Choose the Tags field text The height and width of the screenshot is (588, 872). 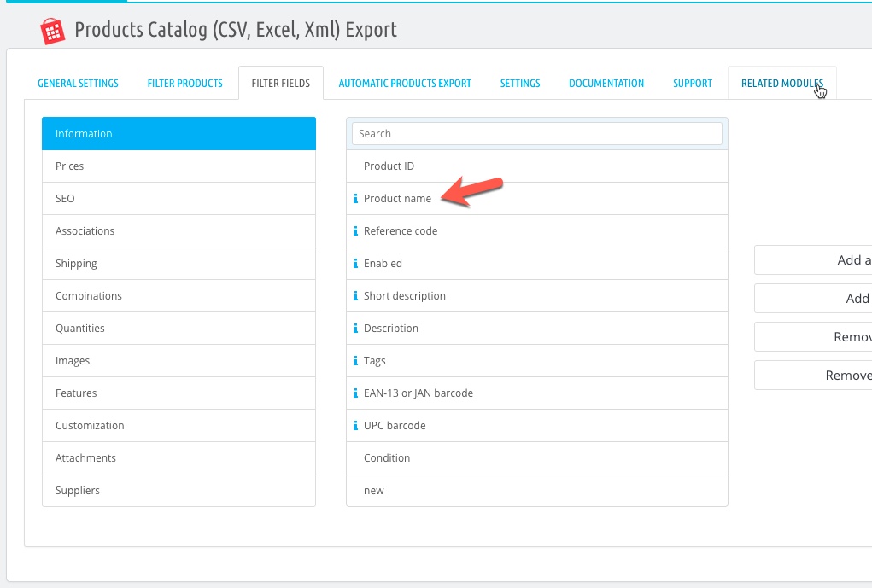click(374, 361)
